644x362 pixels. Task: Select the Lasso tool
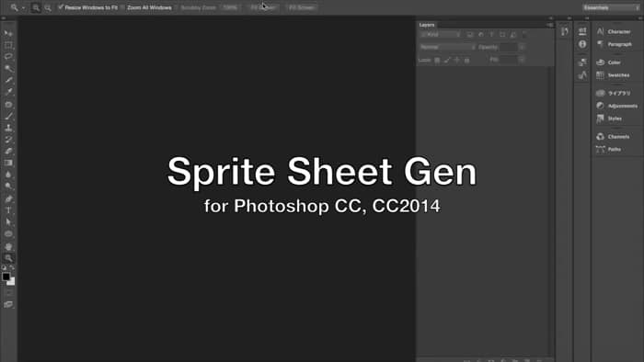(x=8, y=57)
